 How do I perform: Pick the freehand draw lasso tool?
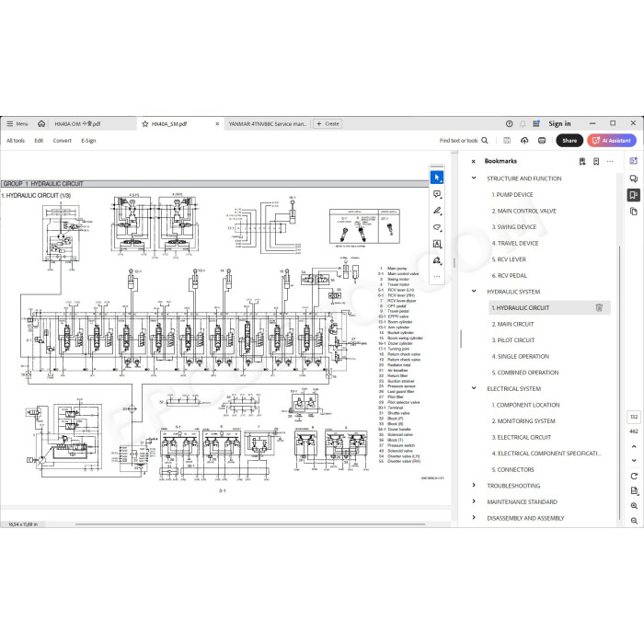click(x=437, y=227)
